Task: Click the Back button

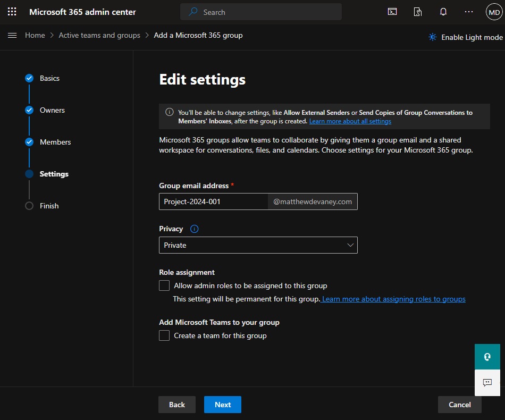Action: 177,405
